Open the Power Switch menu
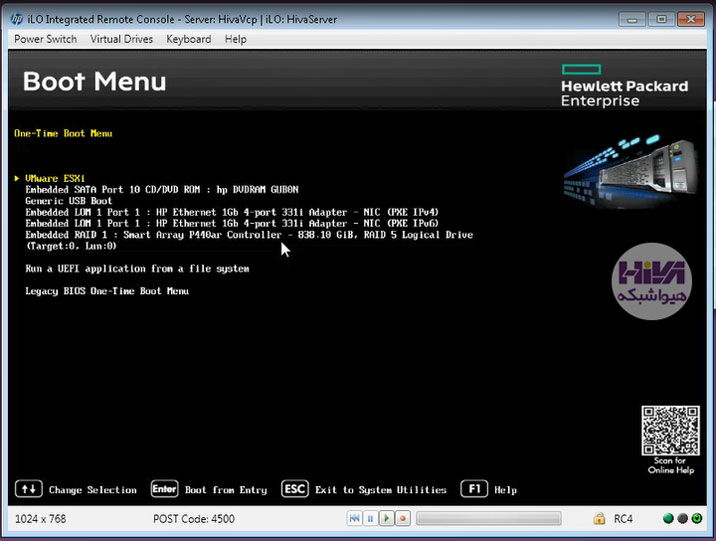 click(x=45, y=39)
